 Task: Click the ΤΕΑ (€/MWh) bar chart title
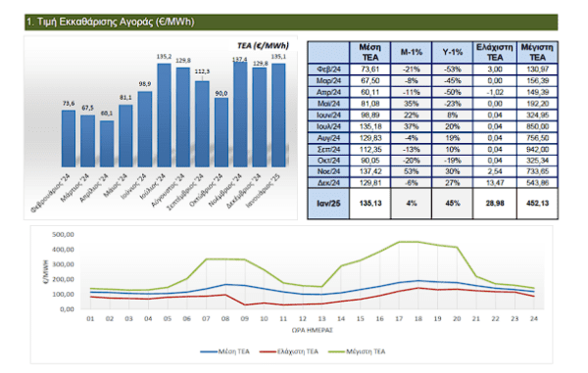(x=263, y=46)
